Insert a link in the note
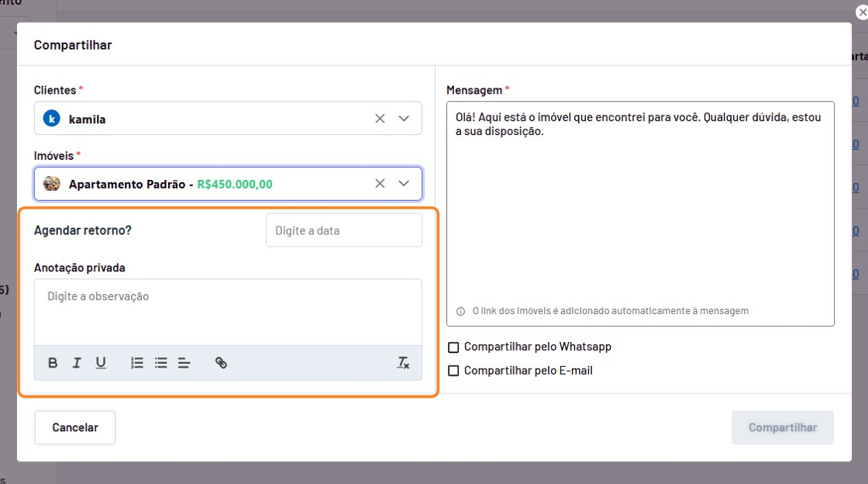The height and width of the screenshot is (484, 868). (221, 363)
